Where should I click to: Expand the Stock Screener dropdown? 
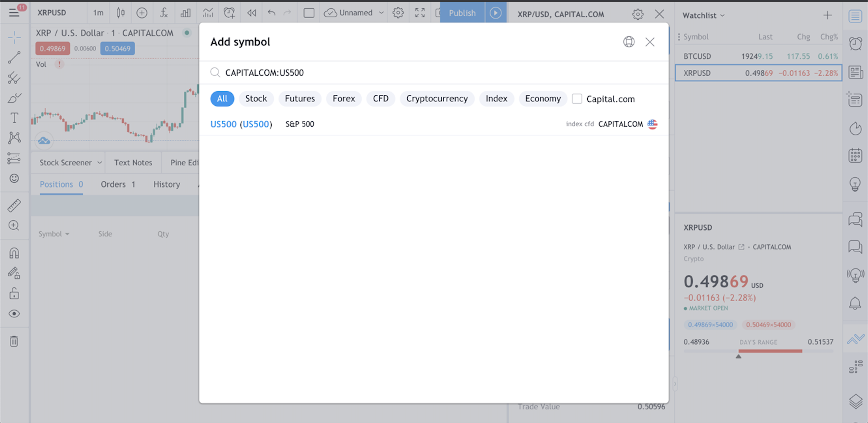coord(99,163)
